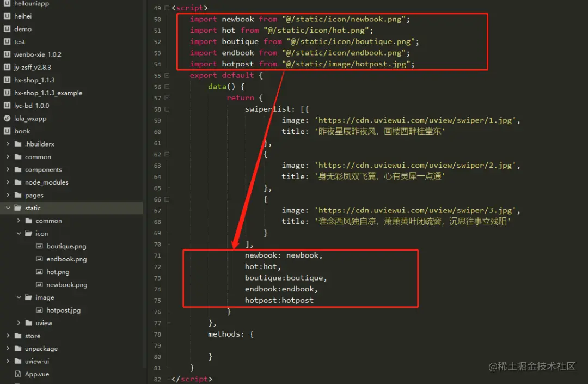Click the newbook.png image file icon
588x384 pixels.
coord(39,284)
